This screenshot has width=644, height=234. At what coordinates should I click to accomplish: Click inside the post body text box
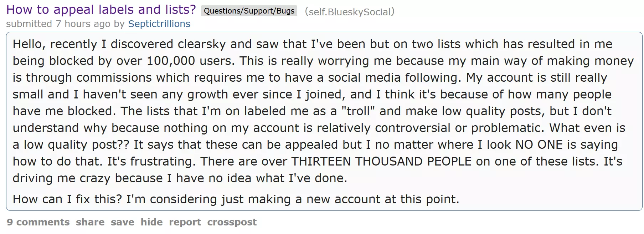pyautogui.click(x=324, y=121)
